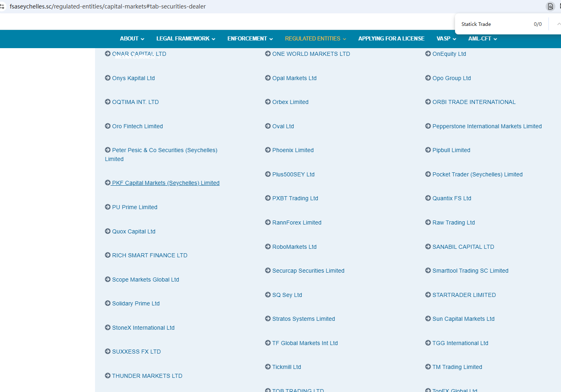This screenshot has height=392, width=561.
Task: Go to APPLYING FOR A LICENSE
Action: (x=391, y=38)
